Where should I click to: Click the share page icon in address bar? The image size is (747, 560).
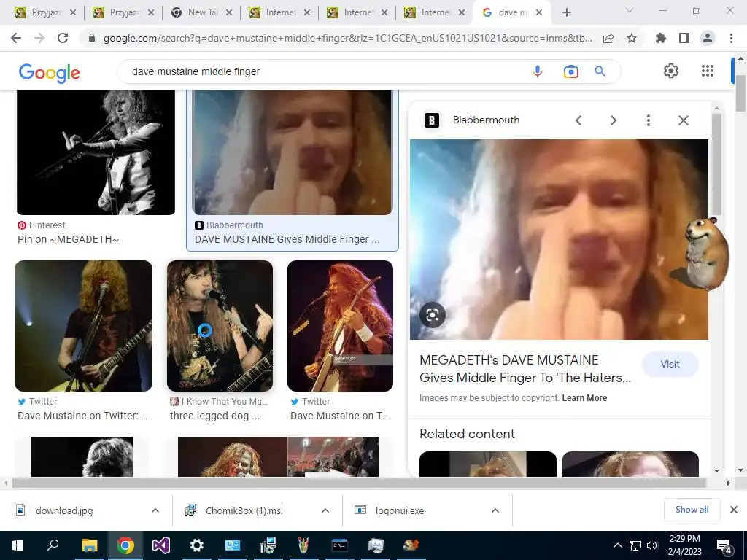pyautogui.click(x=608, y=38)
